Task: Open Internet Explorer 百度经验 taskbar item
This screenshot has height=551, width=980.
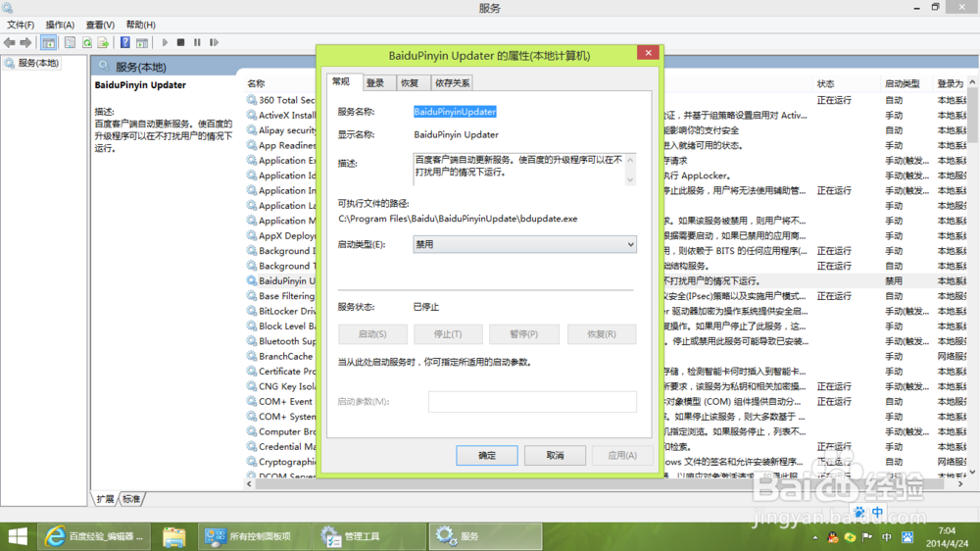Action: pos(95,536)
